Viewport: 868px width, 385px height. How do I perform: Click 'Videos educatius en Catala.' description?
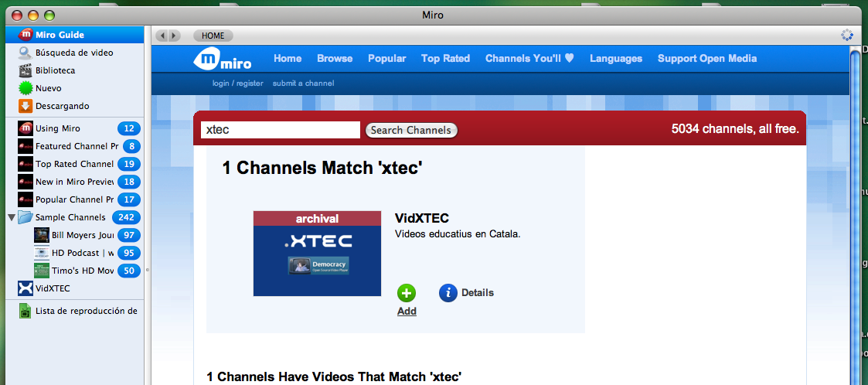458,233
